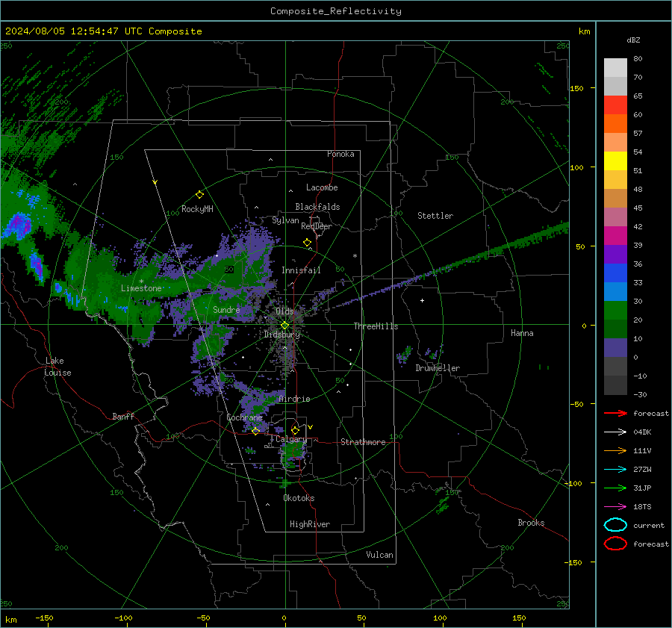
Task: Click the Strathmore map label
Action: 363,442
